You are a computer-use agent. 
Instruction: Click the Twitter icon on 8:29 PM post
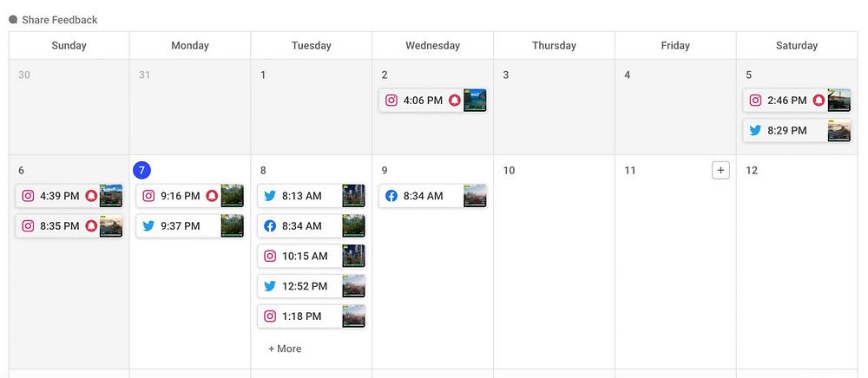tap(755, 130)
